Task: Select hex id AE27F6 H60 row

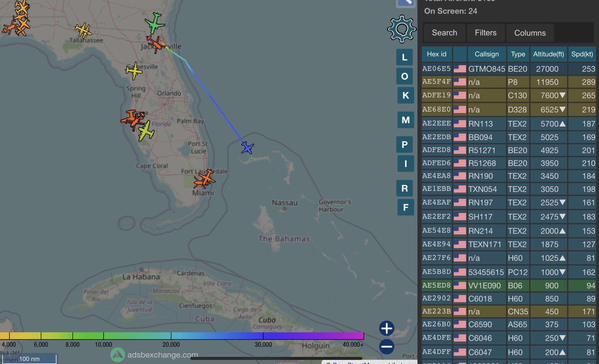Action: coord(509,258)
